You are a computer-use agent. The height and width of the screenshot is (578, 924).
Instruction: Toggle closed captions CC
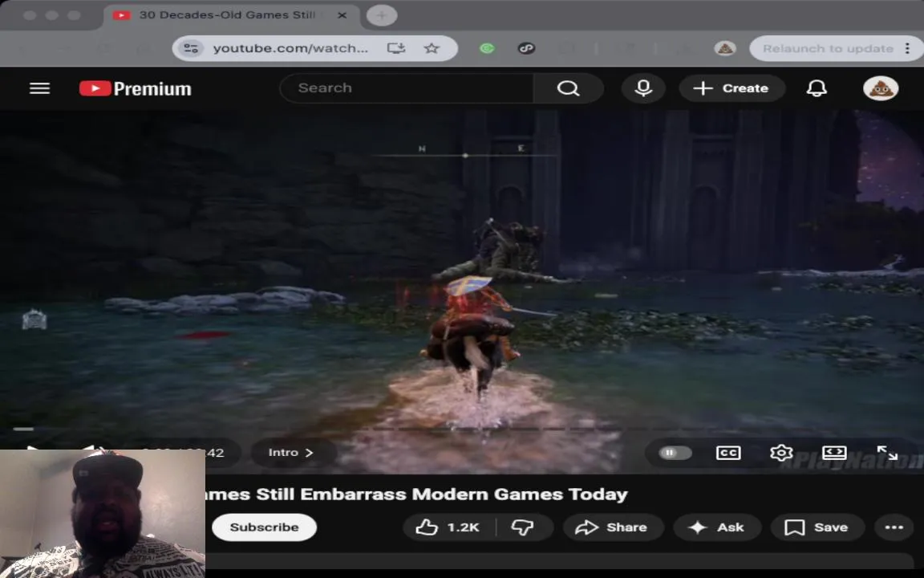(728, 453)
